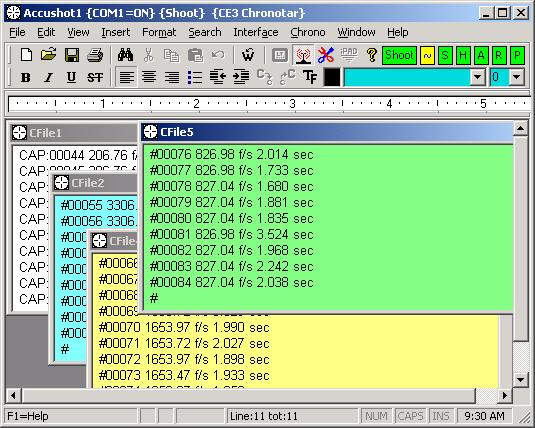Open help with the yellow question mark icon
The width and height of the screenshot is (535, 428).
tap(372, 55)
